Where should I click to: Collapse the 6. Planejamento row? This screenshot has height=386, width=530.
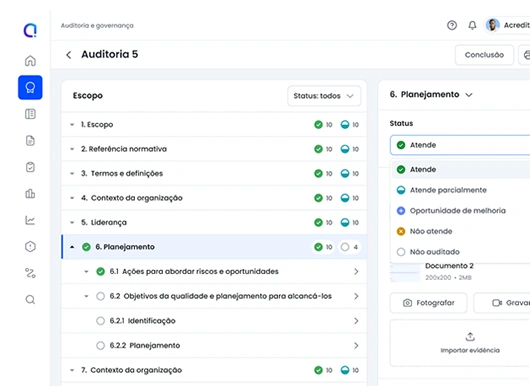click(x=72, y=247)
